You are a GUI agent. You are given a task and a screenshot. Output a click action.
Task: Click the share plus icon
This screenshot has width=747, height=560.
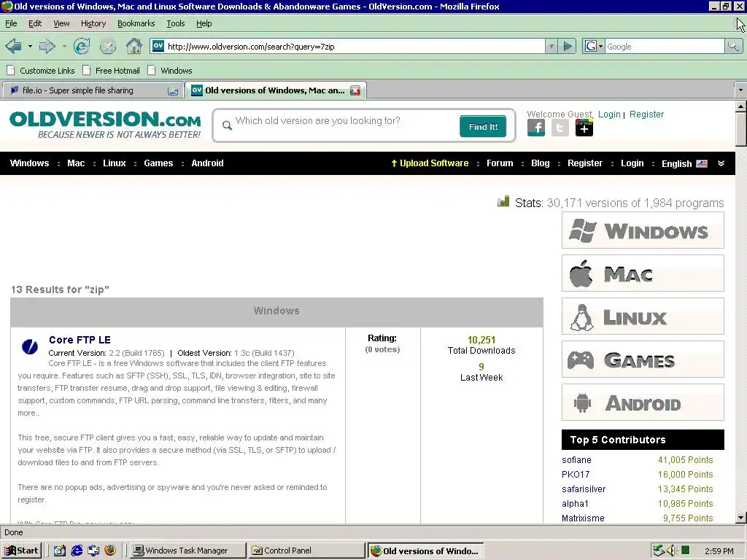[x=584, y=128]
